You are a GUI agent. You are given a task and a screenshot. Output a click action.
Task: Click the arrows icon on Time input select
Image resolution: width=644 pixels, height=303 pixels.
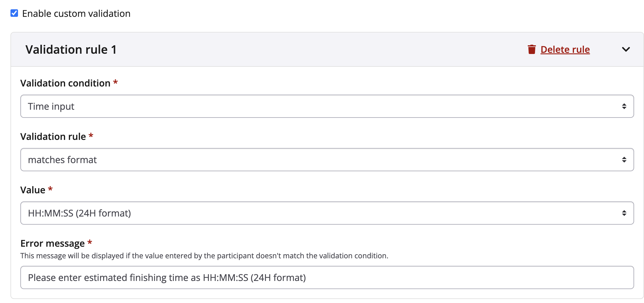point(624,106)
